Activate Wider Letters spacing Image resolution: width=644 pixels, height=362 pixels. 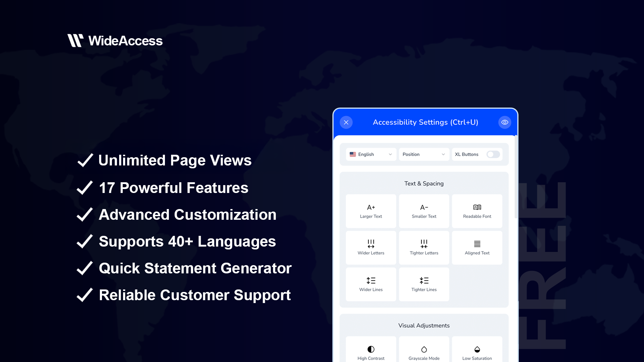click(371, 247)
